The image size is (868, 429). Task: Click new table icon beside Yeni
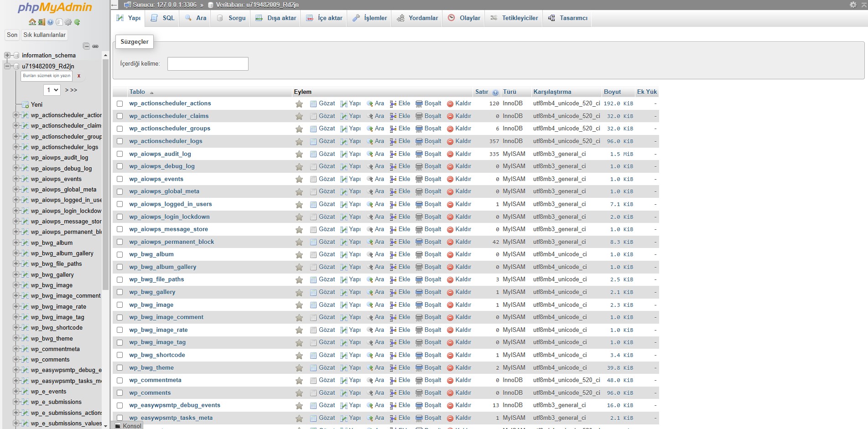click(26, 104)
